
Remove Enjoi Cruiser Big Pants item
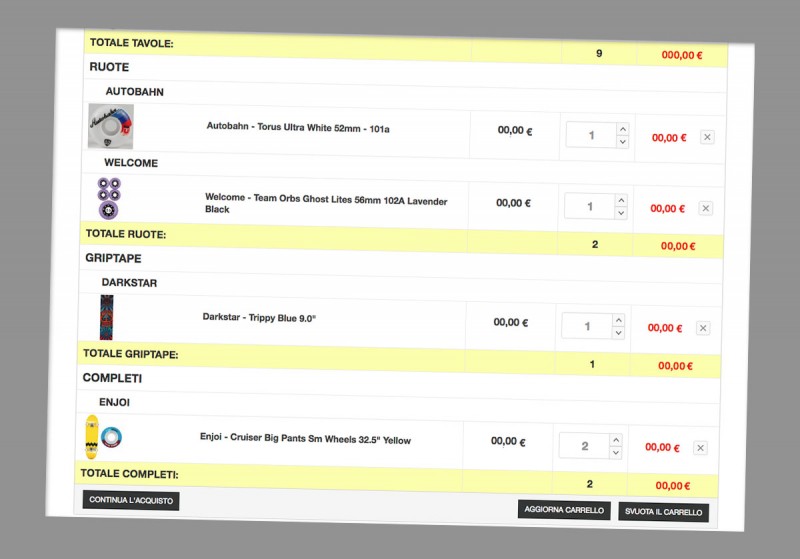(700, 448)
